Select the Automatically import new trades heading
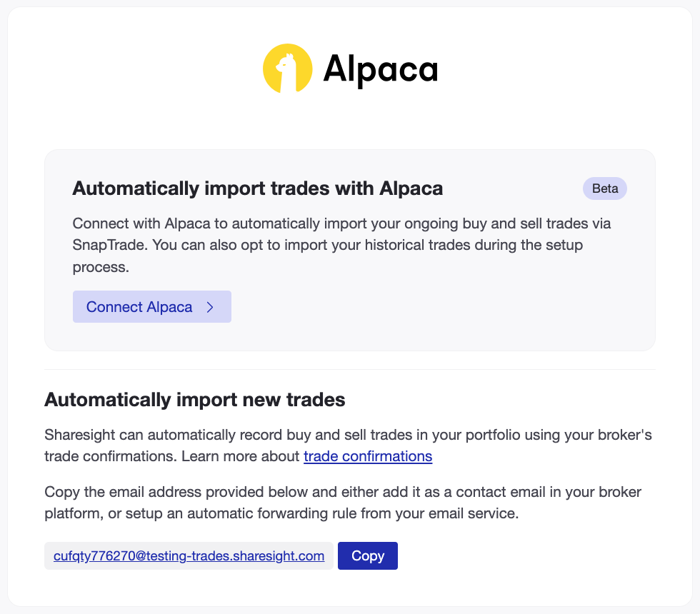The width and height of the screenshot is (700, 614). click(194, 400)
